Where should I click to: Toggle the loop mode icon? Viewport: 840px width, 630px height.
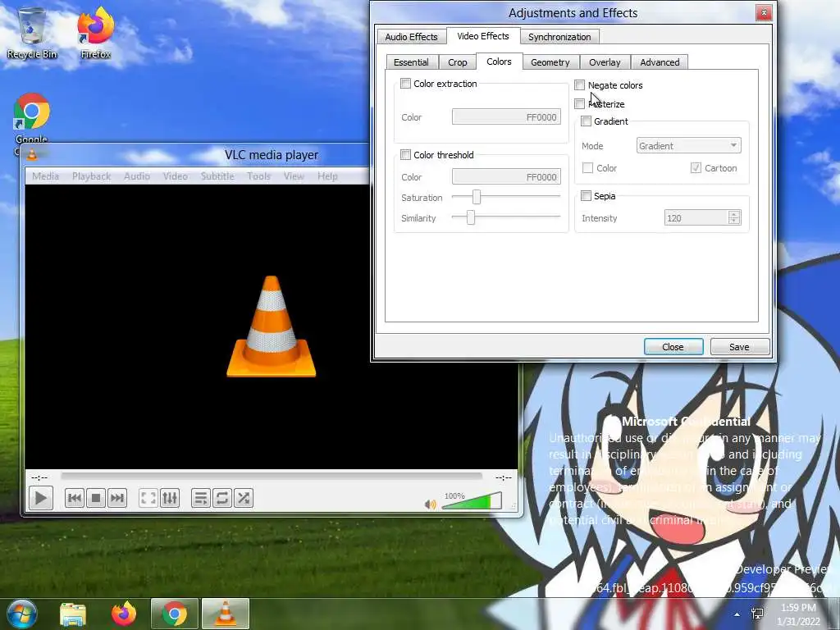221,498
